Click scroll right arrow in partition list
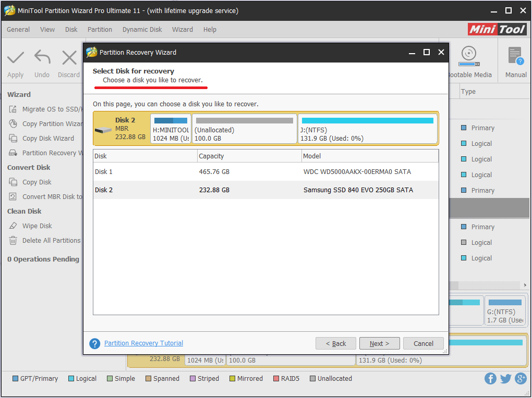 click(525, 285)
